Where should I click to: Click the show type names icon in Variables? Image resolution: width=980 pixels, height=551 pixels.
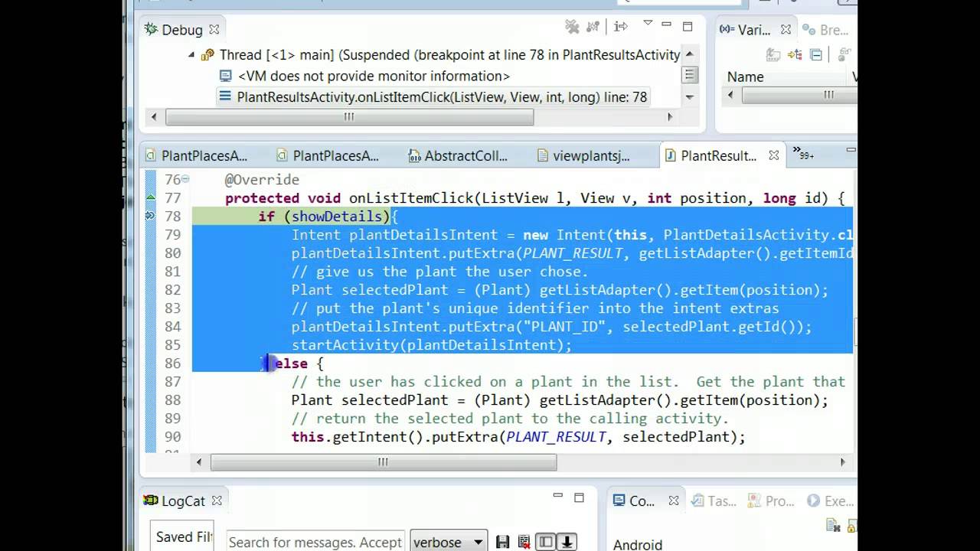[x=774, y=54]
